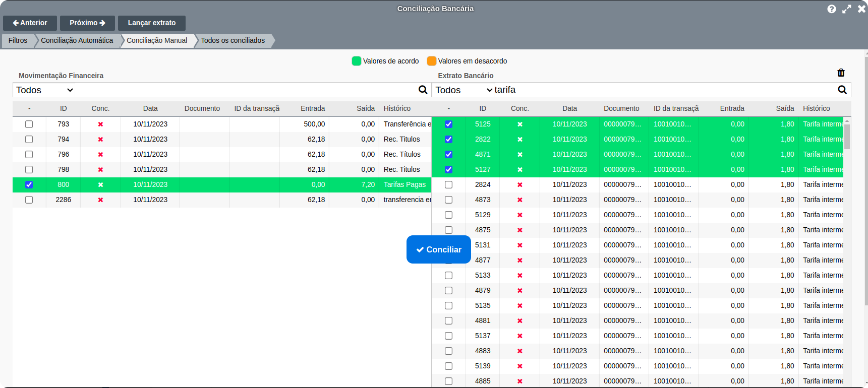Click red X of statement row 5139
This screenshot has width=868, height=388.
(520, 366)
